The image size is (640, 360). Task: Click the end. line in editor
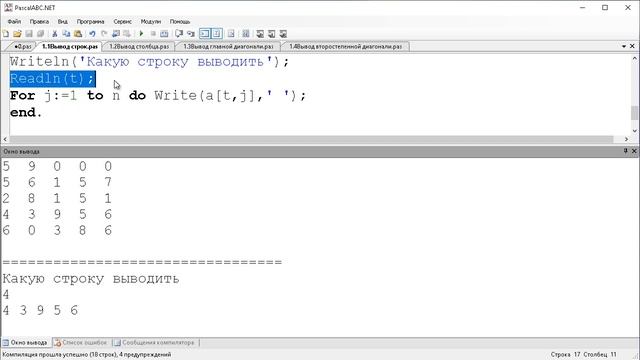point(26,113)
